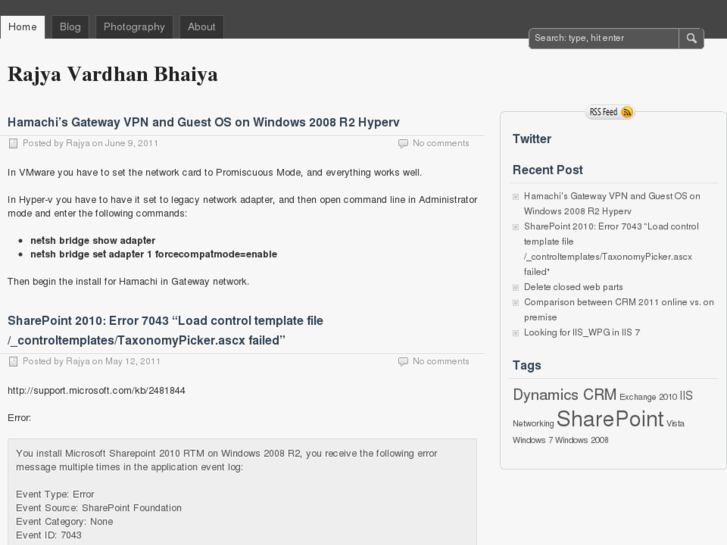The height and width of the screenshot is (545, 727).
Task: Click the search magnifier icon
Action: click(x=691, y=38)
